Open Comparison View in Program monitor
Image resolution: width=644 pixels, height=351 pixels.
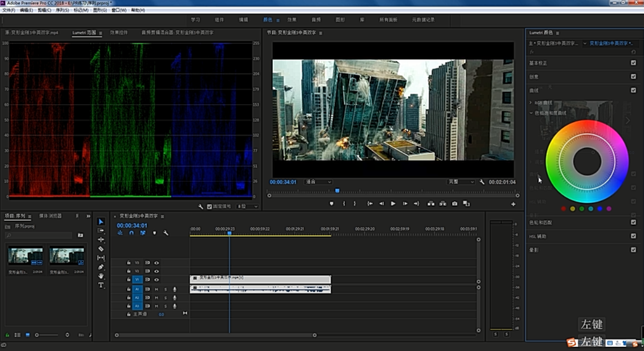point(466,204)
